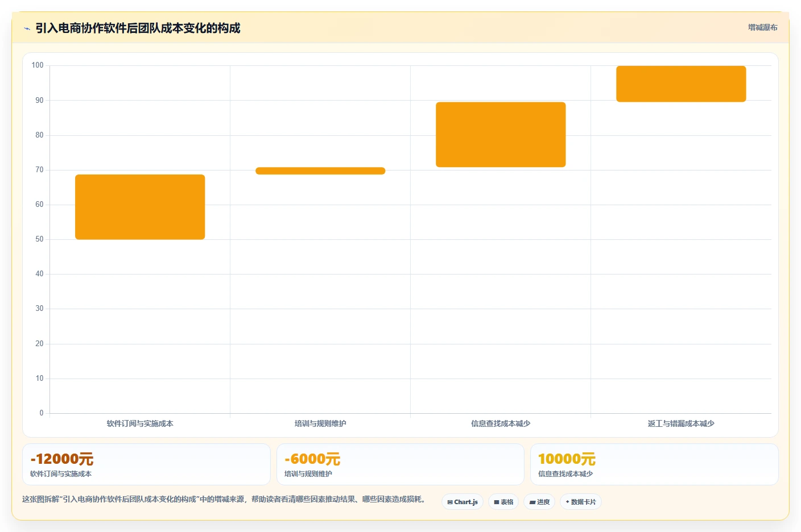Click the y-axis value 0
The width and height of the screenshot is (801, 532).
[41, 413]
